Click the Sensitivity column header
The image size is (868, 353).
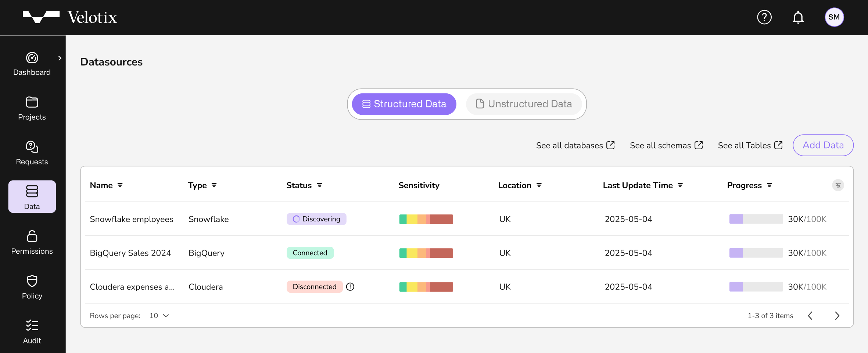pos(419,185)
